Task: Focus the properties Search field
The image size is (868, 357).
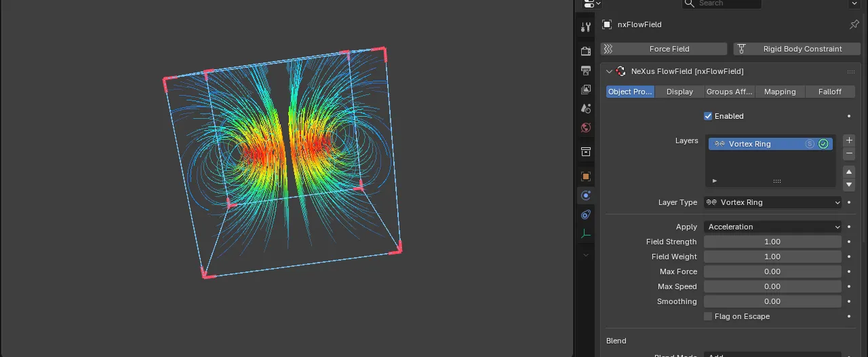Action: [722, 3]
